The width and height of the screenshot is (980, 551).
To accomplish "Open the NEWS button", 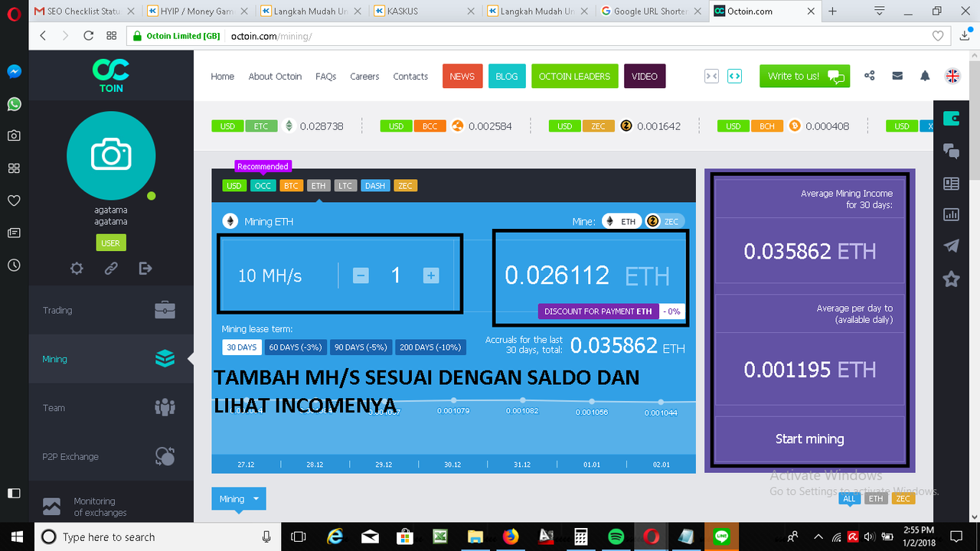I will [x=462, y=76].
